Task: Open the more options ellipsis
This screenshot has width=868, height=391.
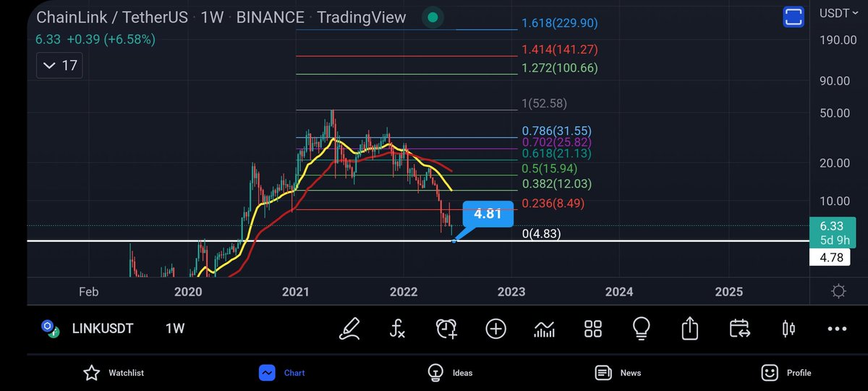Action: pyautogui.click(x=837, y=329)
